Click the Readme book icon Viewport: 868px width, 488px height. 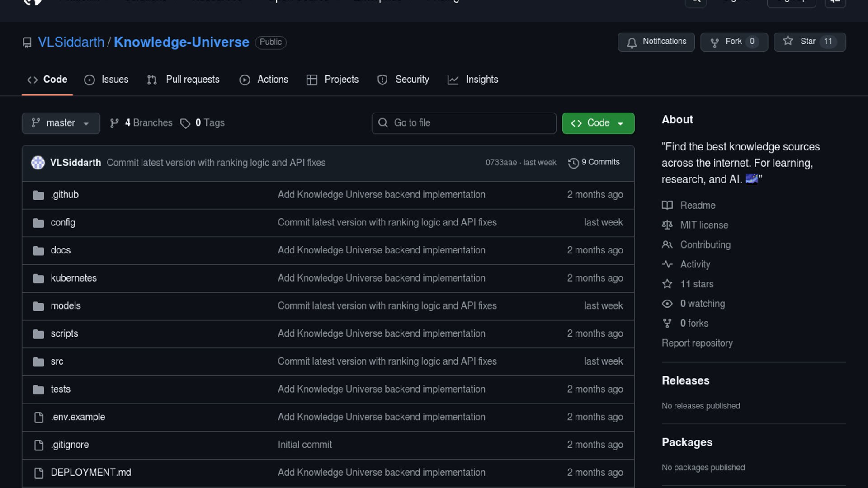coord(667,205)
